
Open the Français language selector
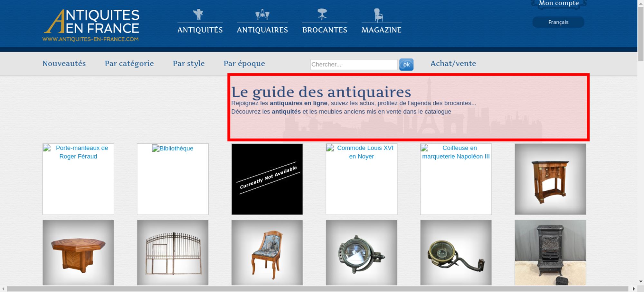(558, 22)
